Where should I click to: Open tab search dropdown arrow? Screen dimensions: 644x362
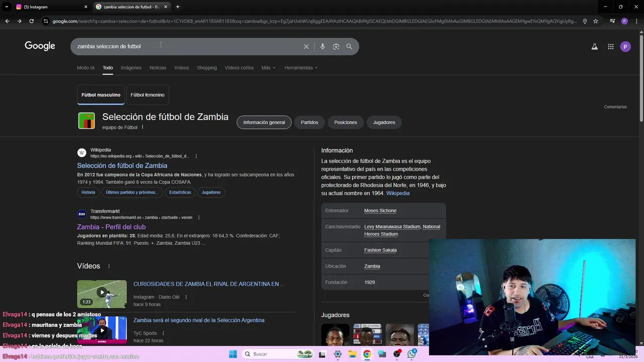pos(6,7)
